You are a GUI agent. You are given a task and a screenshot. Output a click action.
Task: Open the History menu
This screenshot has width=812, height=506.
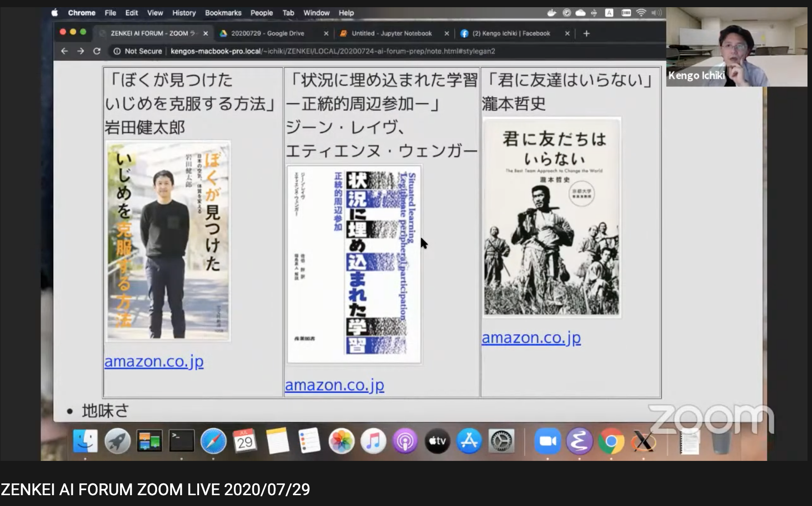(184, 13)
